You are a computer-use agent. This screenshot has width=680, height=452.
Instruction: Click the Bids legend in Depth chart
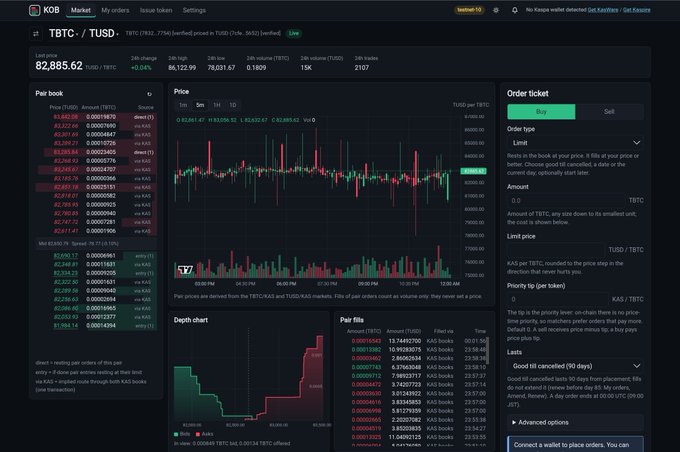[182, 434]
